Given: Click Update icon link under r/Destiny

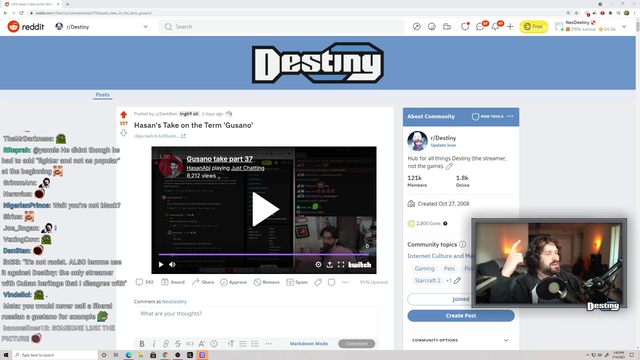Looking at the screenshot, I should coord(443,145).
